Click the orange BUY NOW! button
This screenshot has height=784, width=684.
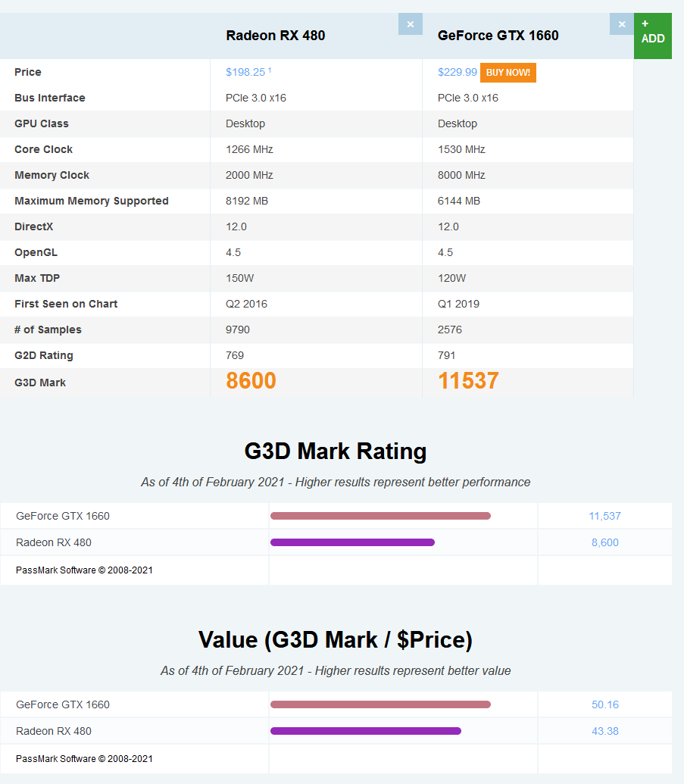coord(508,73)
